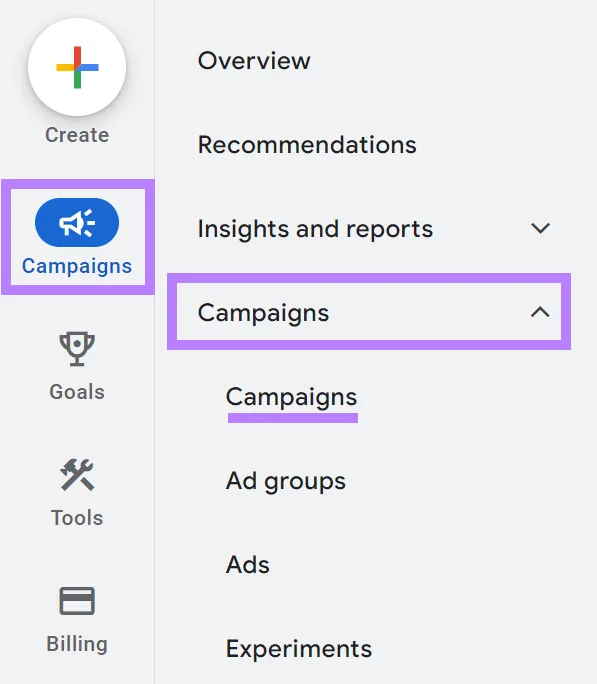The image size is (597, 684).
Task: Collapse the Campaigns section using its up chevron
Action: pyautogui.click(x=540, y=312)
